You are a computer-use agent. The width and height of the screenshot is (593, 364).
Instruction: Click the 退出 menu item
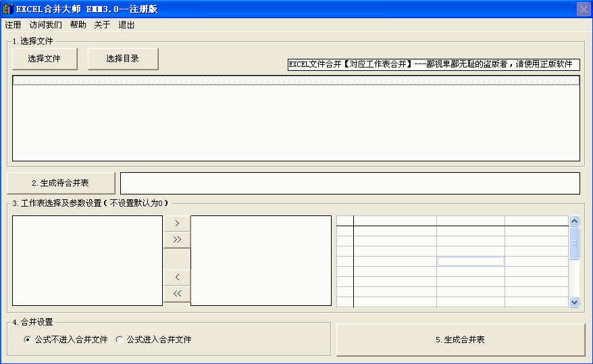[126, 25]
